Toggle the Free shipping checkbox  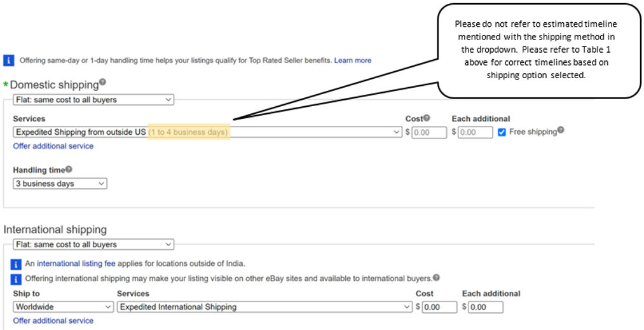(502, 132)
